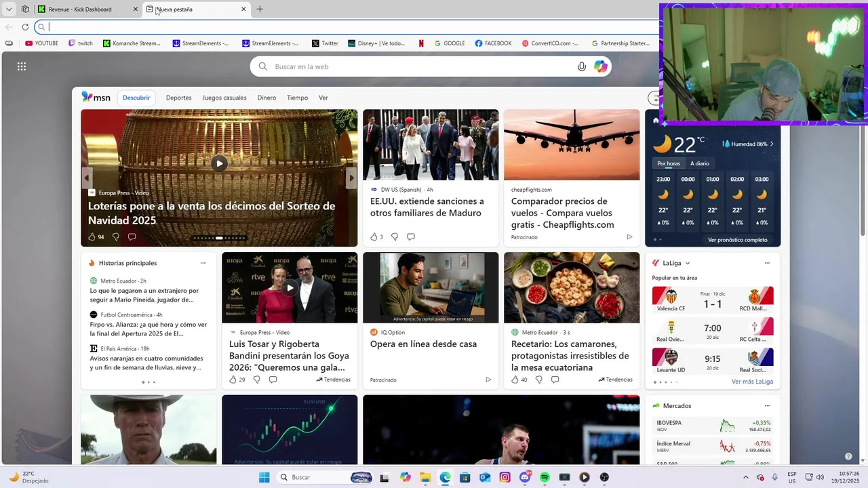Image resolution: width=868 pixels, height=488 pixels.
Task: Open Copilot icon in search box
Action: [x=601, y=66]
